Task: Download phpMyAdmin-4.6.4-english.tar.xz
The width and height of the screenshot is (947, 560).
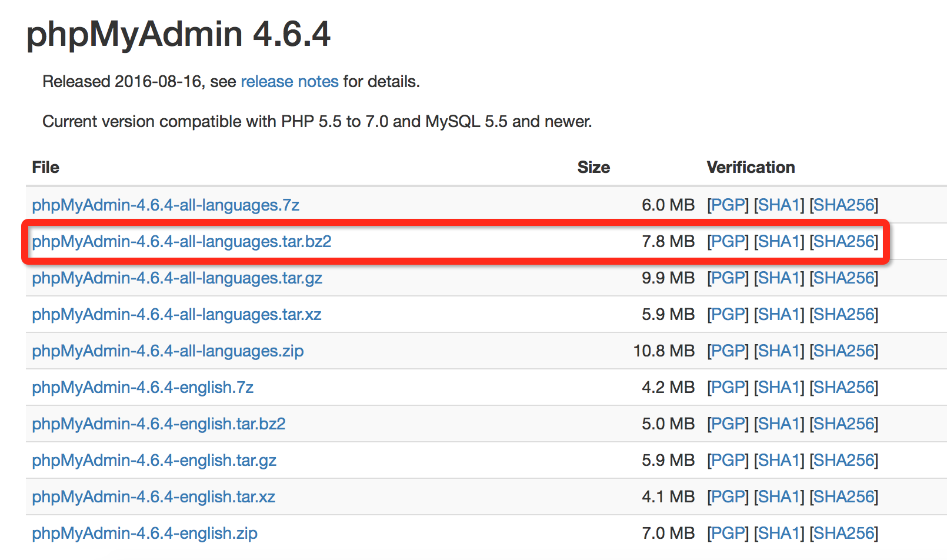Action: click(153, 496)
